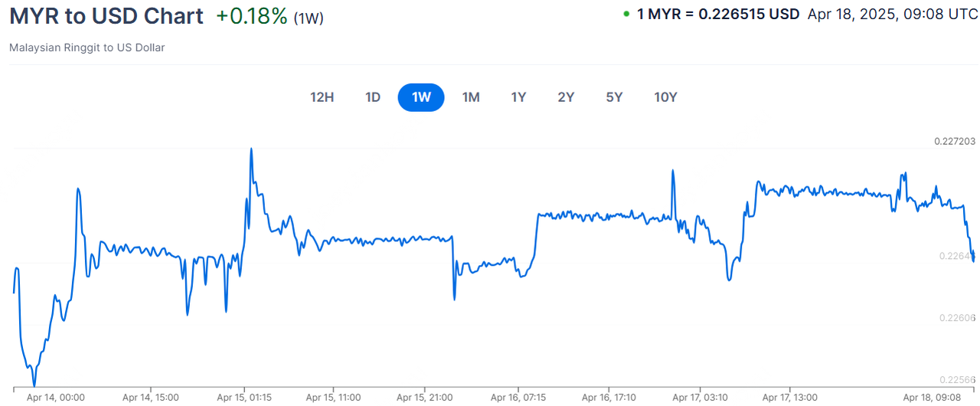The image size is (980, 406).
Task: Click the Apr 15, 01:15 axis label
Action: pos(244,398)
